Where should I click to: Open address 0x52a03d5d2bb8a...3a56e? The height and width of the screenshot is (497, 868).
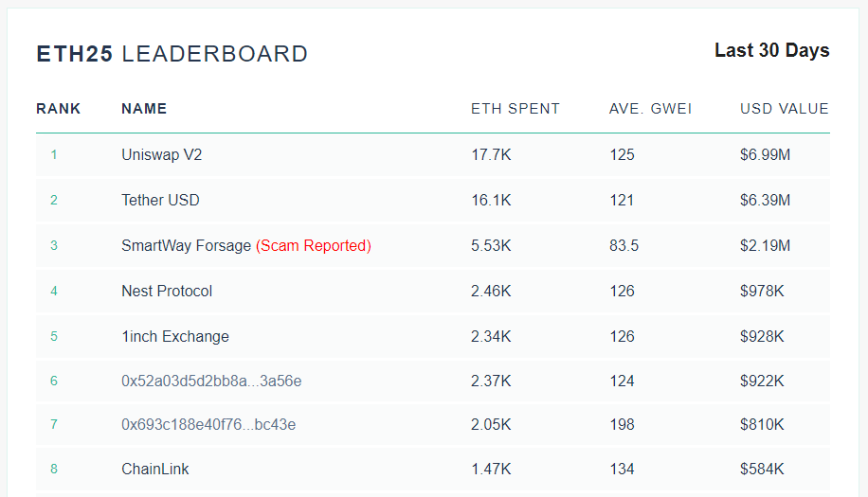(x=211, y=381)
